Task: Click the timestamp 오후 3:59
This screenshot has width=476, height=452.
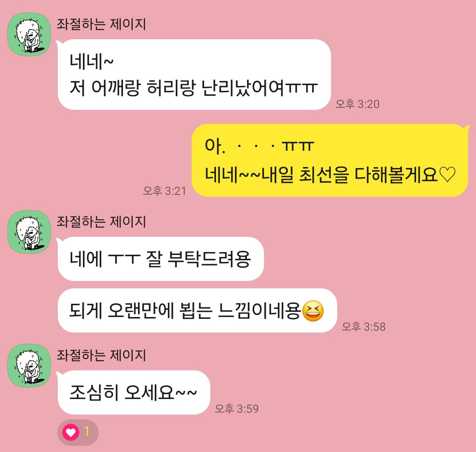Action: pyautogui.click(x=237, y=409)
